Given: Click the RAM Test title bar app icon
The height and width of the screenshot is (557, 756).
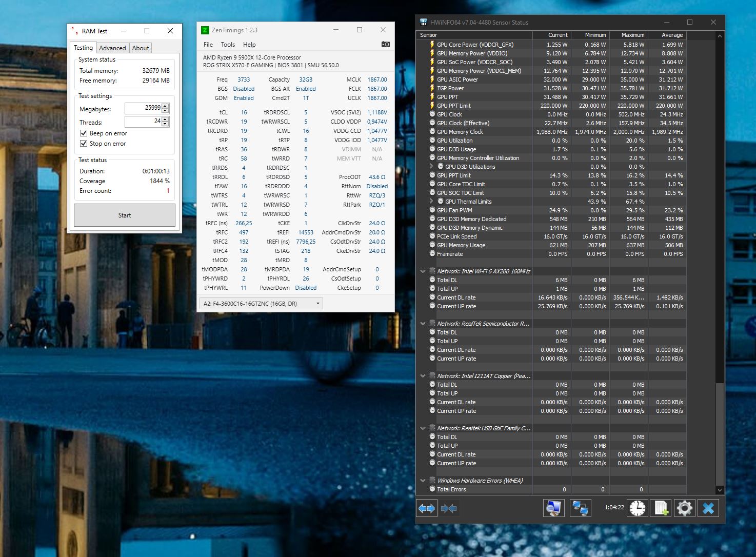Looking at the screenshot, I should [x=75, y=31].
